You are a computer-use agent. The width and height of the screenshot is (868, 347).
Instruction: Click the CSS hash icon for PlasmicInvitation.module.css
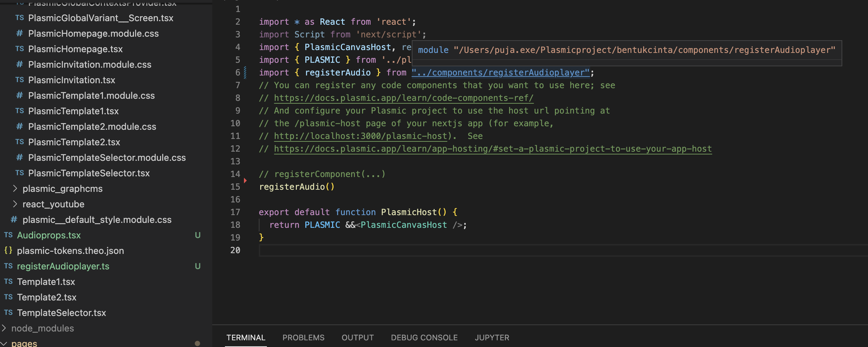point(19,65)
